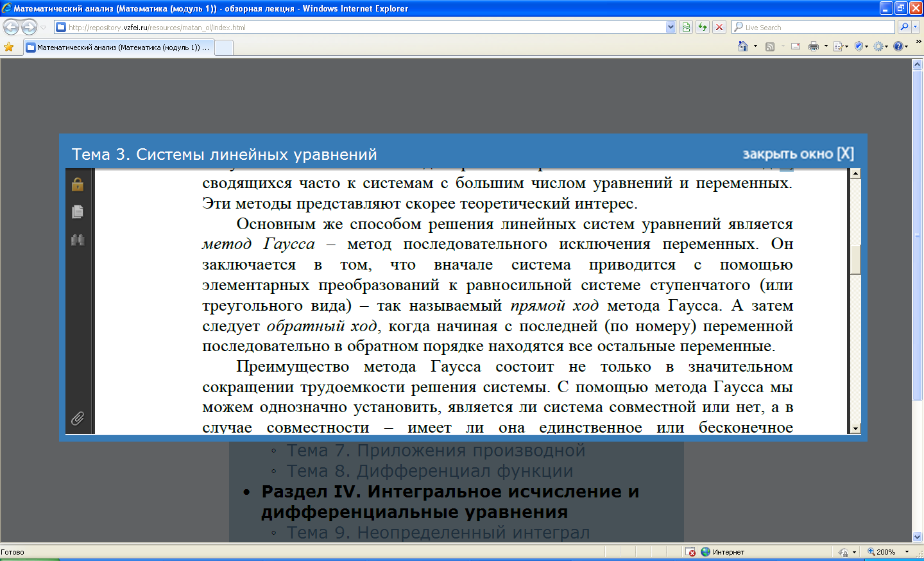Go forward with the browser Forward arrow

pos(29,27)
